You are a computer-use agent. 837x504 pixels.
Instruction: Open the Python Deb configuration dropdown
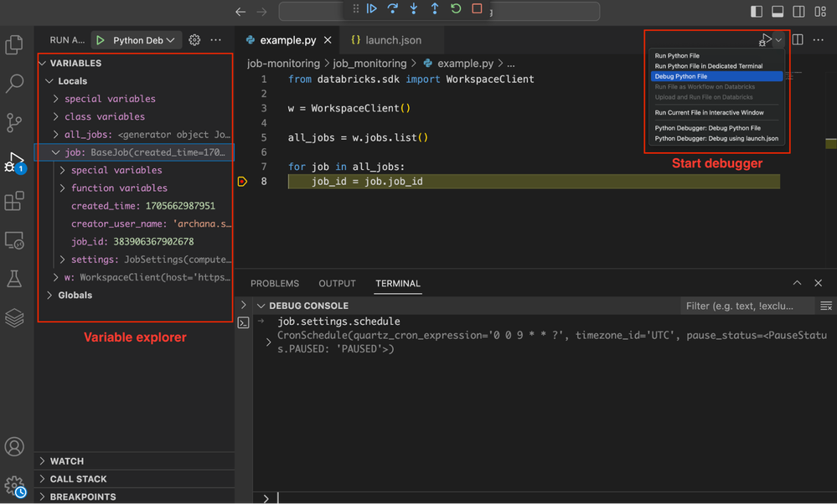143,40
